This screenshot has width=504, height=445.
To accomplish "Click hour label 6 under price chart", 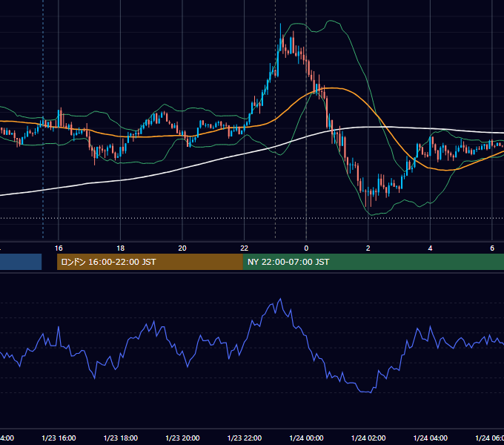I will [x=492, y=248].
